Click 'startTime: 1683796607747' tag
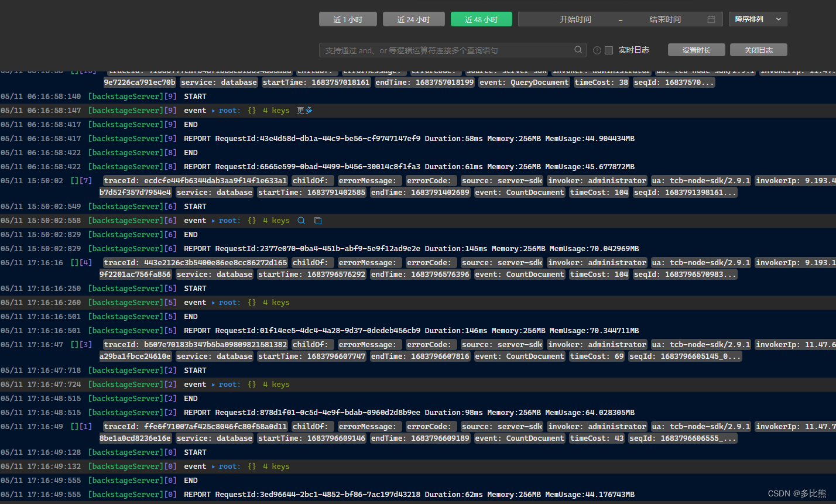 pos(311,356)
